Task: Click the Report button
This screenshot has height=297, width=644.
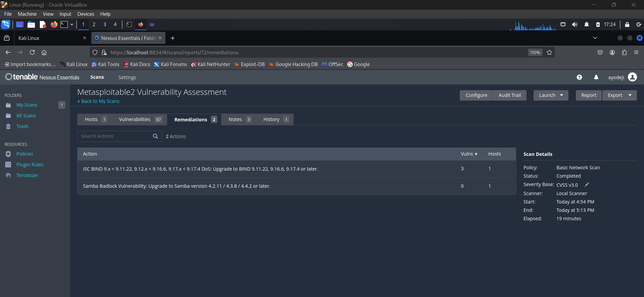Action: pos(589,95)
